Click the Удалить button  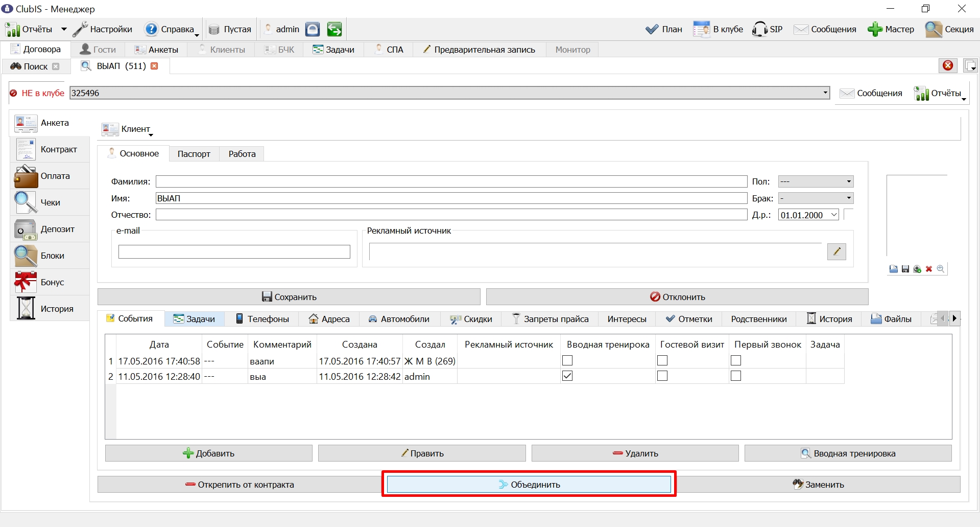[x=635, y=453]
